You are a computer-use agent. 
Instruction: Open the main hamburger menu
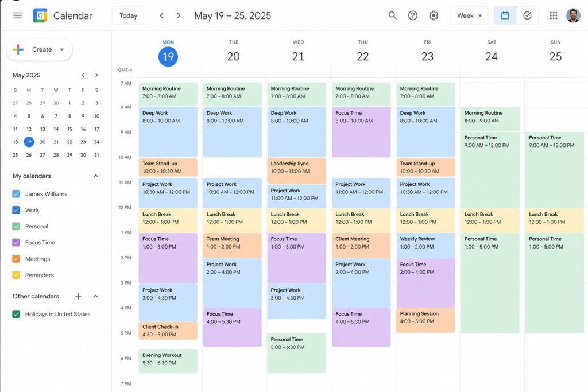17,15
